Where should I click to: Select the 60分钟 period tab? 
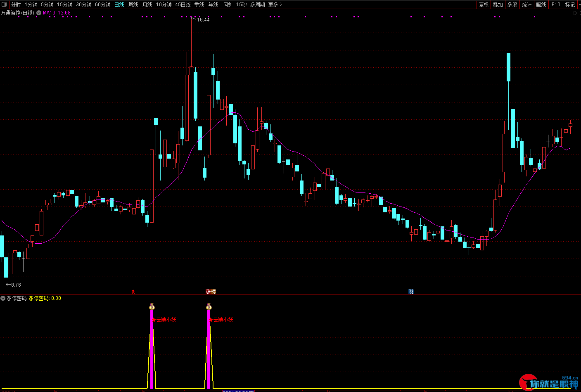pyautogui.click(x=103, y=5)
